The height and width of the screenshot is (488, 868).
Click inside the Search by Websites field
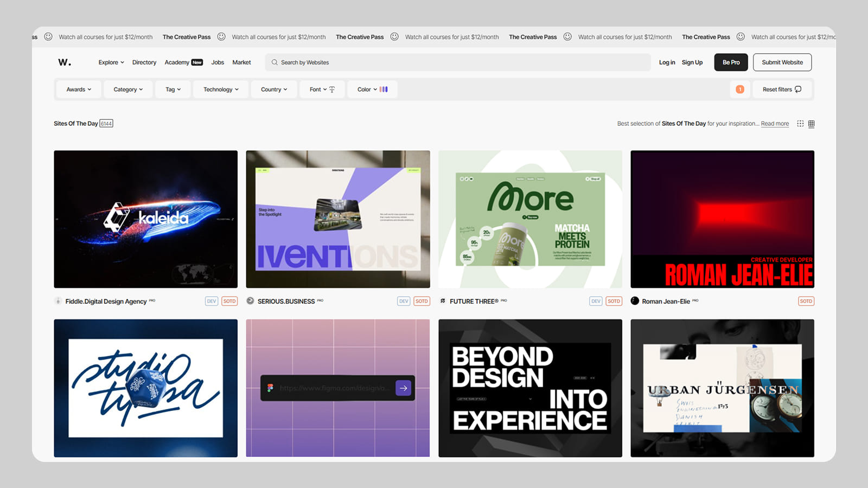point(380,62)
